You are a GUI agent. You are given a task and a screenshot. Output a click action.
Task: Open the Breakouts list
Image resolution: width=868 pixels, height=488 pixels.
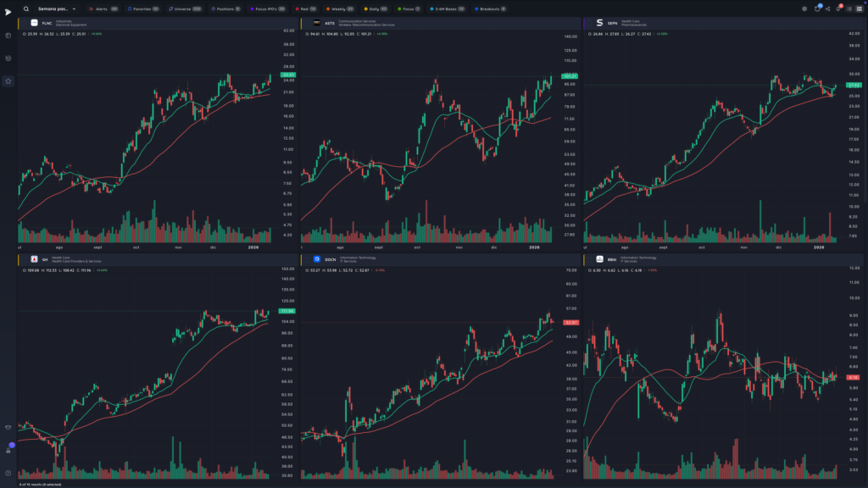(x=491, y=8)
